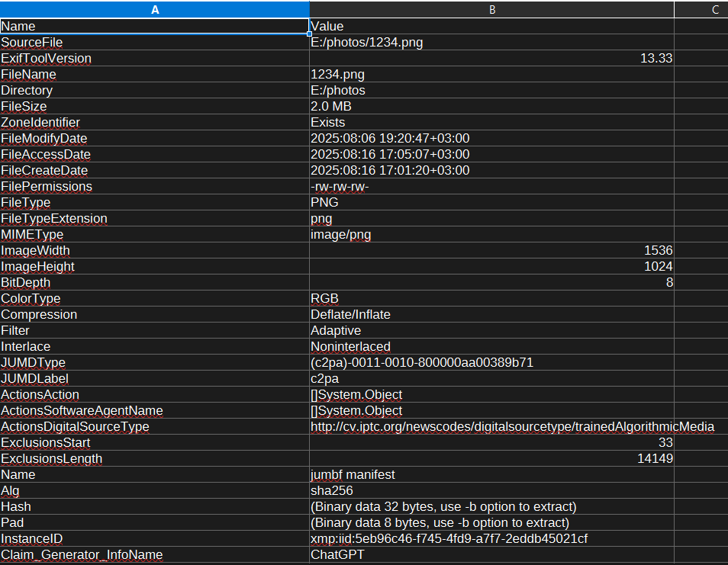Viewport: 728px width, 565px height.
Task: Click the SourceFile cell
Action: pos(32,43)
